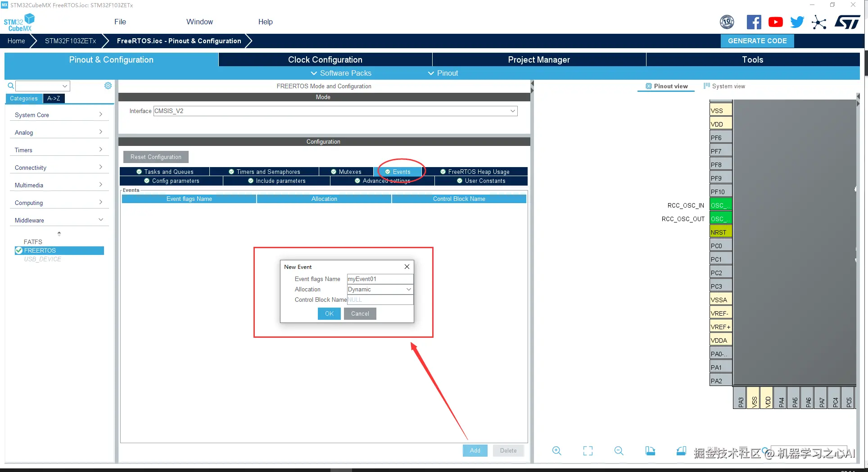Expand the System Core category
Viewport: 868px width, 472px height.
click(59, 115)
